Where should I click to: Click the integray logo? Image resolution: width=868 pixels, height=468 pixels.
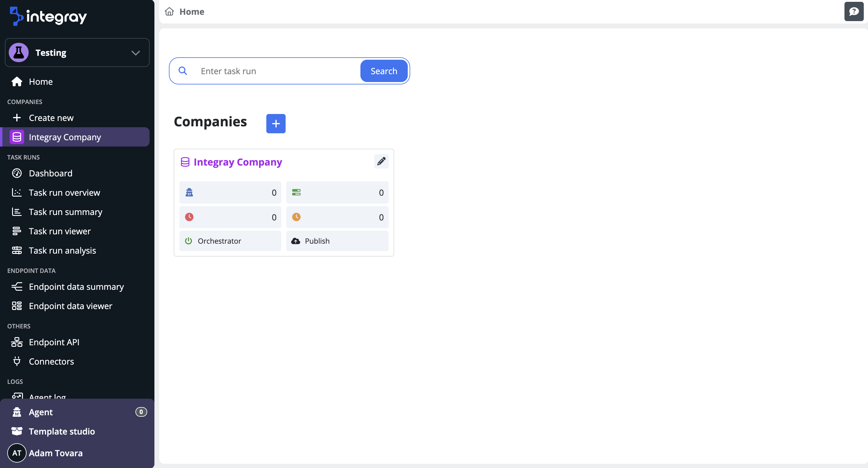pyautogui.click(x=49, y=16)
